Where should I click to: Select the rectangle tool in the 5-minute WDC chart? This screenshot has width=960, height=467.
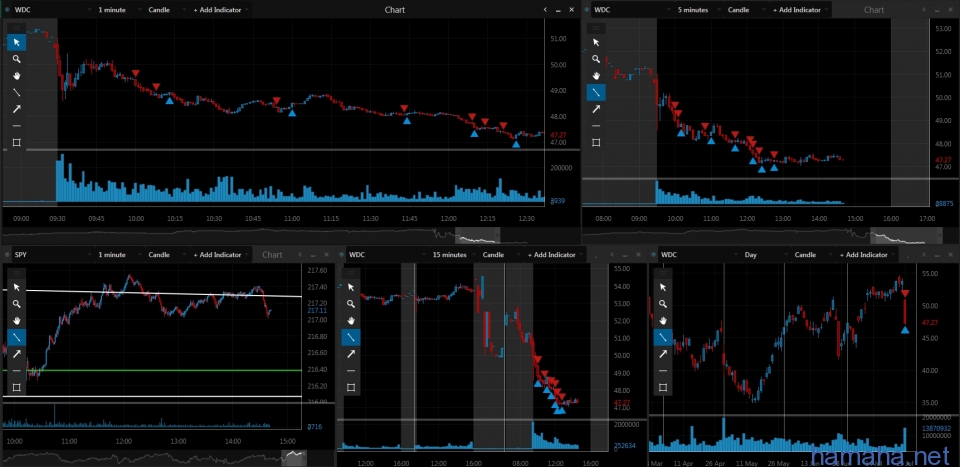595,142
